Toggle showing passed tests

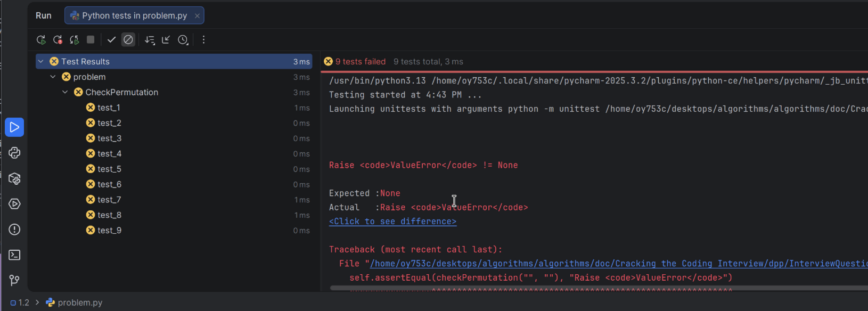click(x=111, y=40)
